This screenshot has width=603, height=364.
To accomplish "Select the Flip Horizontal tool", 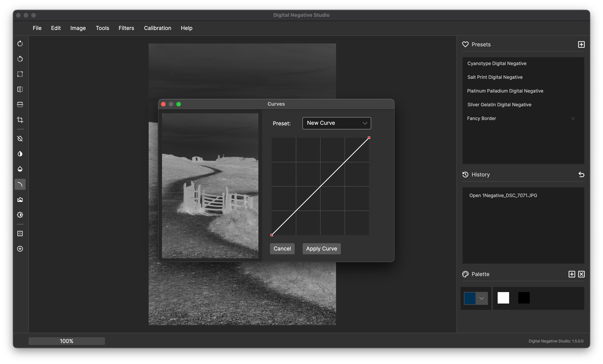I will coord(20,89).
